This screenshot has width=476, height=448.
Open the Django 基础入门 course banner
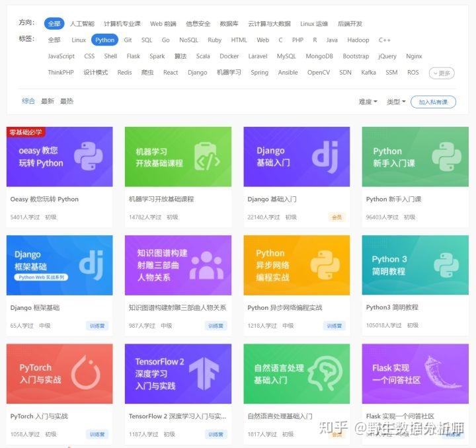point(297,157)
